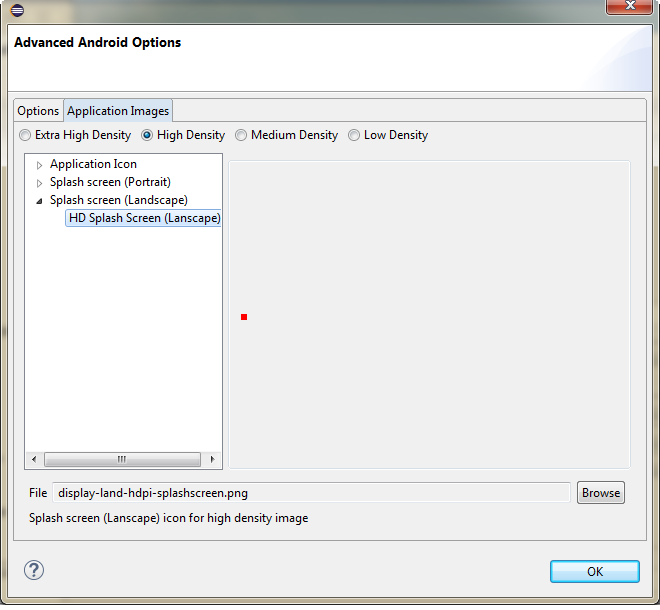Click the horizontal scrollbar thumb in tree
This screenshot has width=660, height=610.
(122, 459)
